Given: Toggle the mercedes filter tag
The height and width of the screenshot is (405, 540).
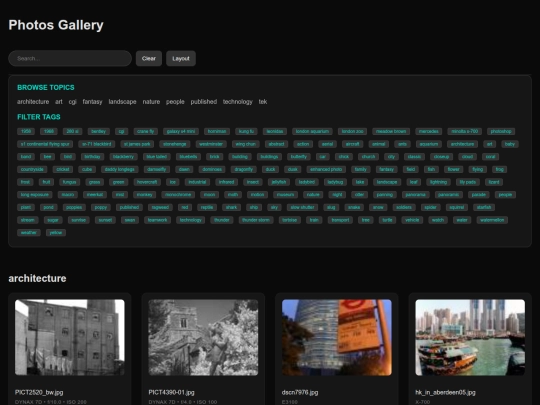Looking at the screenshot, I should (429, 131).
